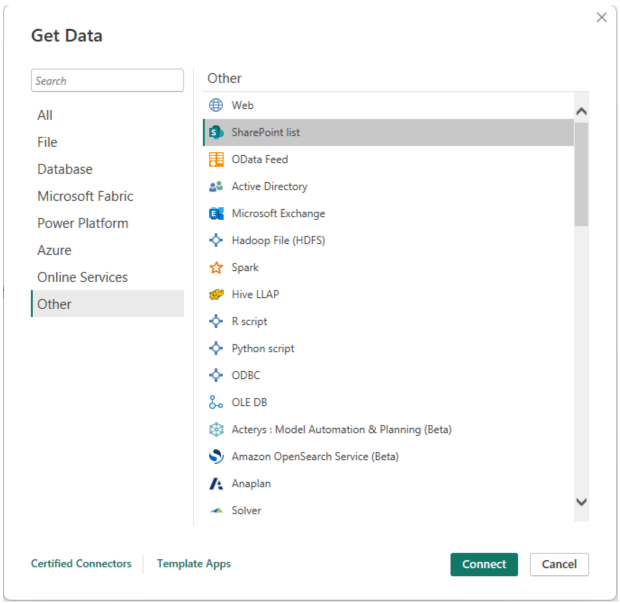Click the vertical scrollbar thumb
Viewport: 620px width, 604px height.
581,175
